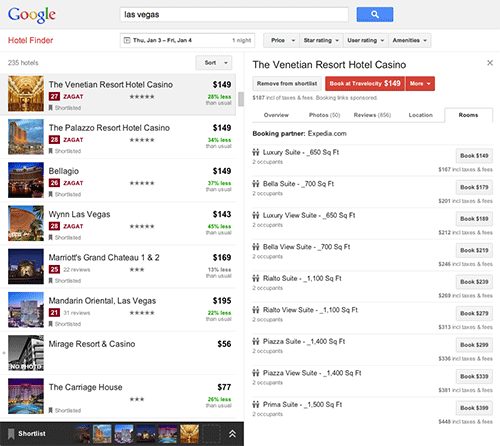Toggle Shortlisted bookmark for Mandarin Oriental
This screenshot has width=500, height=446.
51,324
